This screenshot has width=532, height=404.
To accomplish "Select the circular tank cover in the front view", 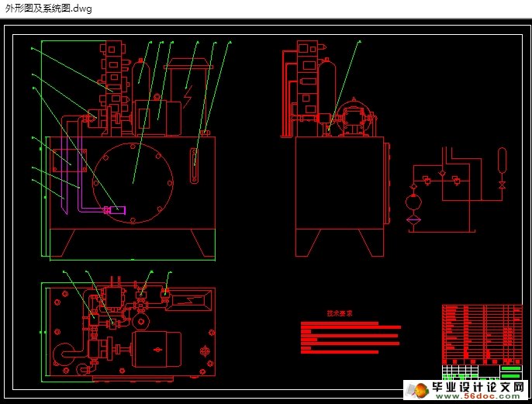I will 133,183.
